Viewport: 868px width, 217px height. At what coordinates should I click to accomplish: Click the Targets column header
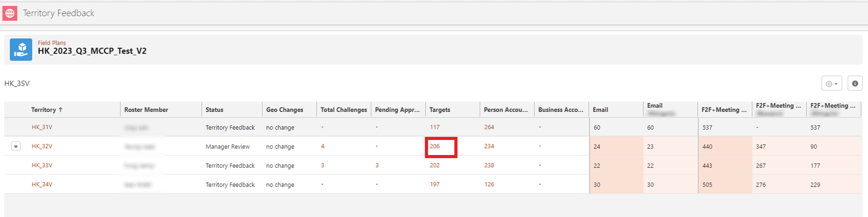(439, 110)
